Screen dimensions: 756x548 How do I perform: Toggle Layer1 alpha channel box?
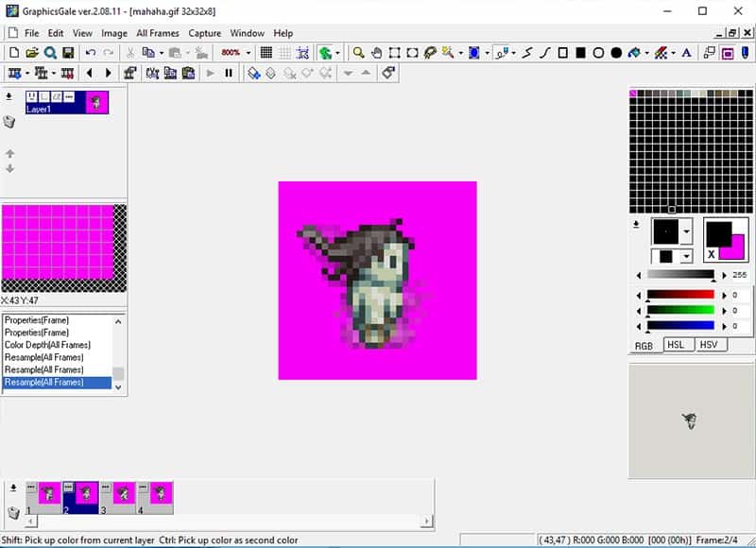57,97
